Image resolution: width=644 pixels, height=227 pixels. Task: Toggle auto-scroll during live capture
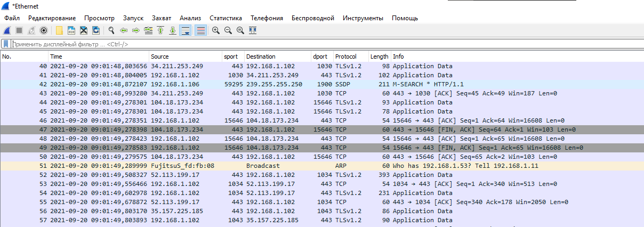pyautogui.click(x=186, y=31)
